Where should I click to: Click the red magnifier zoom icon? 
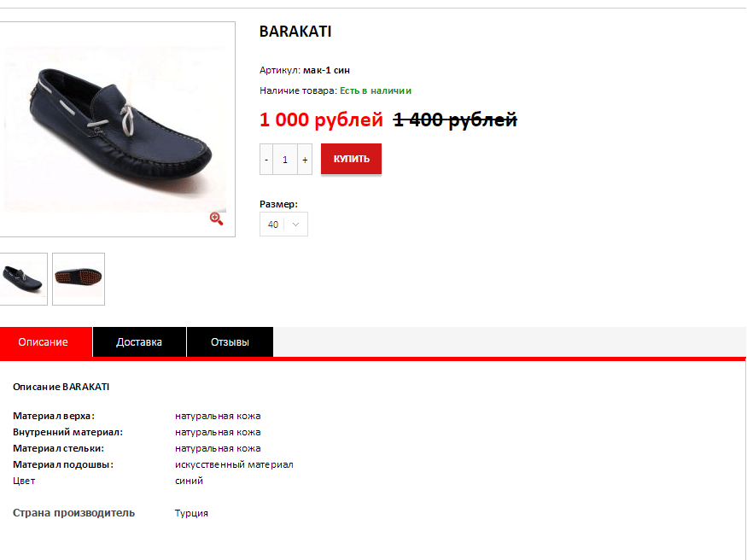pyautogui.click(x=216, y=219)
